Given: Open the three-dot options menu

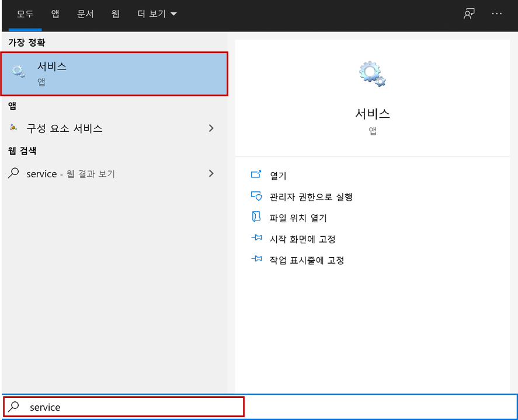Looking at the screenshot, I should click(496, 13).
